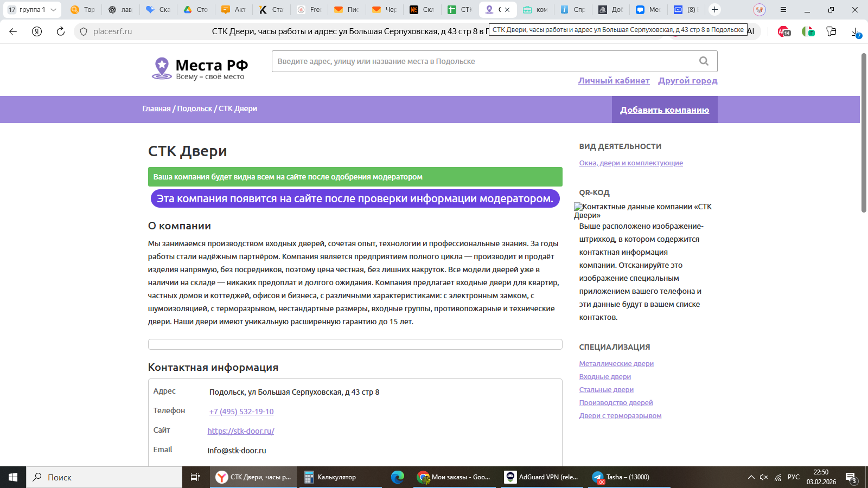Open Металлические двери specialization link

pyautogui.click(x=616, y=364)
